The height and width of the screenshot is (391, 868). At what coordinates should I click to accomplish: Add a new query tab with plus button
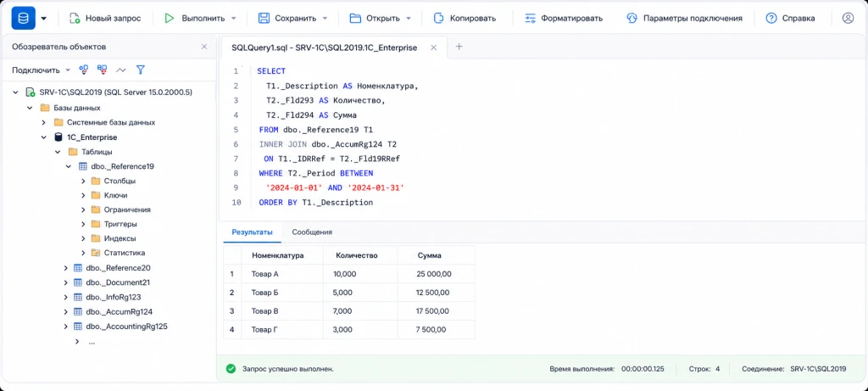pyautogui.click(x=459, y=47)
